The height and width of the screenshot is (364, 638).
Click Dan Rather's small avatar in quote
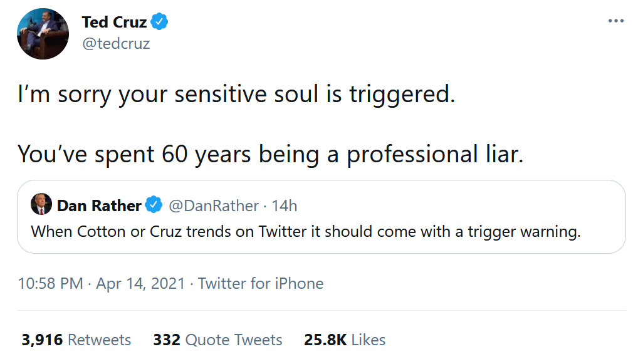[x=41, y=205]
